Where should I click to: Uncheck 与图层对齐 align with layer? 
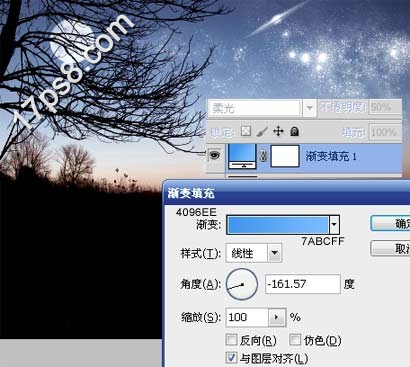click(231, 358)
